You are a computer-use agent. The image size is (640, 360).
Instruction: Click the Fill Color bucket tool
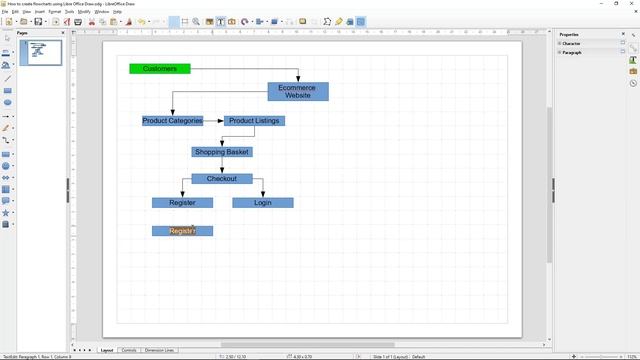(6, 65)
